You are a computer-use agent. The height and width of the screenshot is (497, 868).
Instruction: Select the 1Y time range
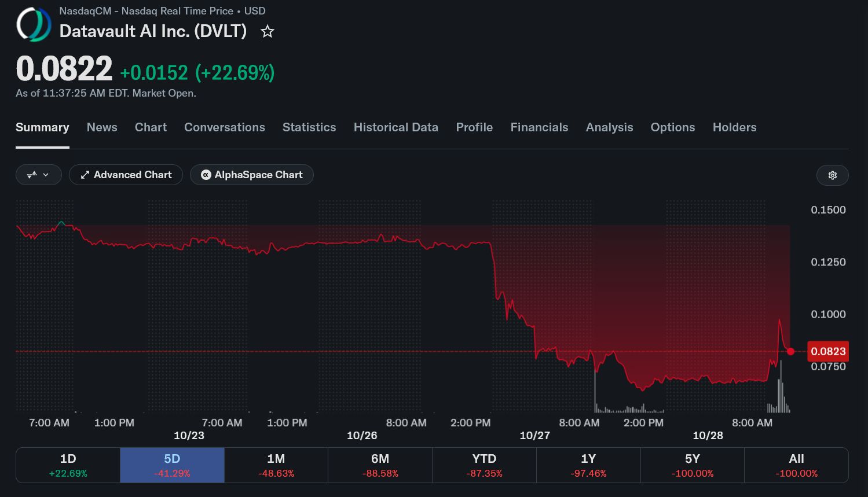[588, 465]
